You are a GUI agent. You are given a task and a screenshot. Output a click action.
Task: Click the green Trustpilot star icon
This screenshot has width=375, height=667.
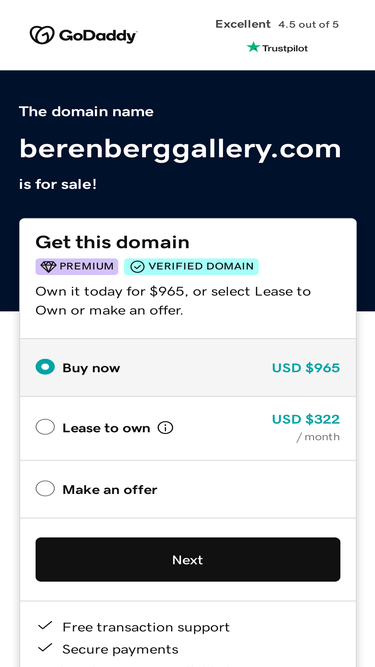(x=253, y=47)
